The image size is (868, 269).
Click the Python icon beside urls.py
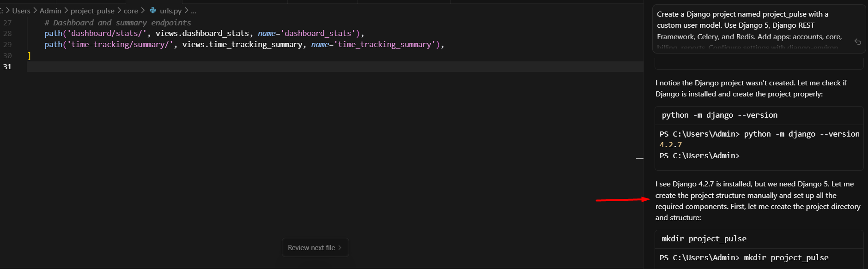(153, 10)
